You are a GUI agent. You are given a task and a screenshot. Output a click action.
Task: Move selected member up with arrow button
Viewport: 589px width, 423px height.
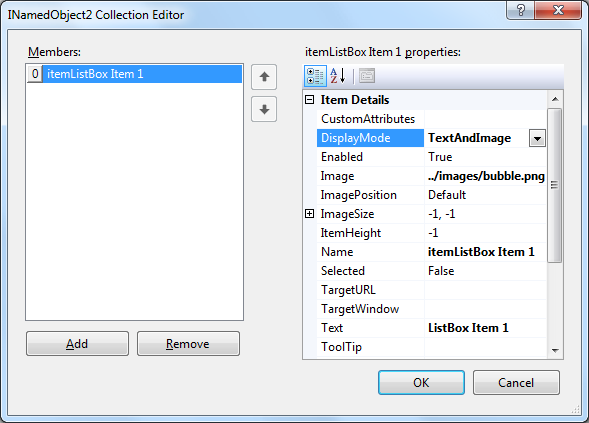[264, 77]
